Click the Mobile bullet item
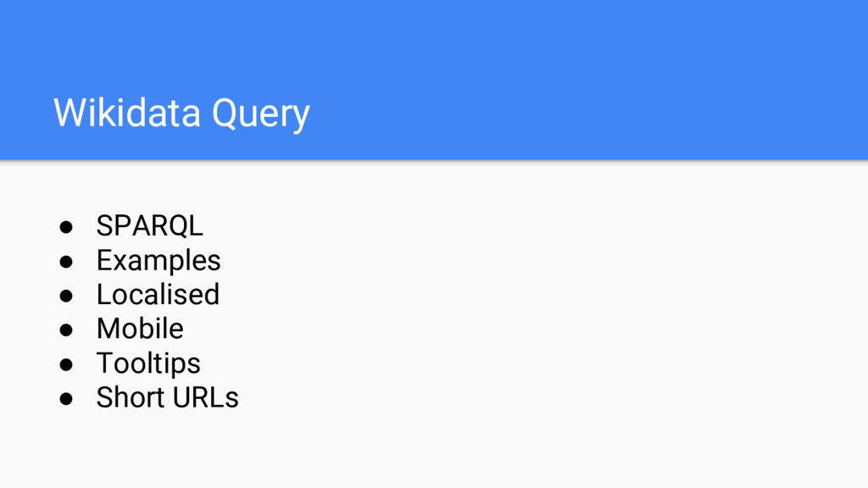The height and width of the screenshot is (488, 868). (x=140, y=329)
